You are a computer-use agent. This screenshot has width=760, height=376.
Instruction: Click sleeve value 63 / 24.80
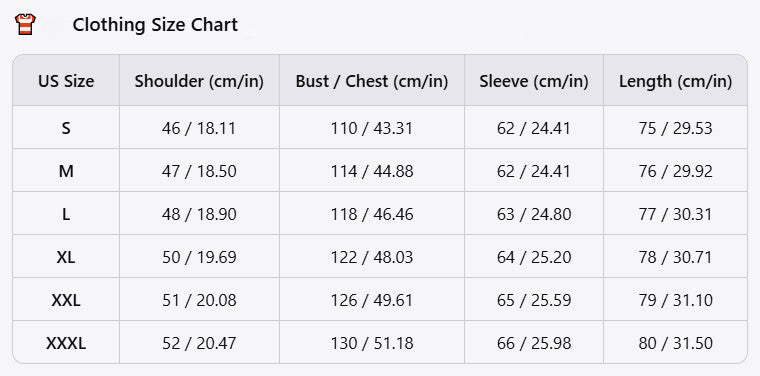[534, 214]
